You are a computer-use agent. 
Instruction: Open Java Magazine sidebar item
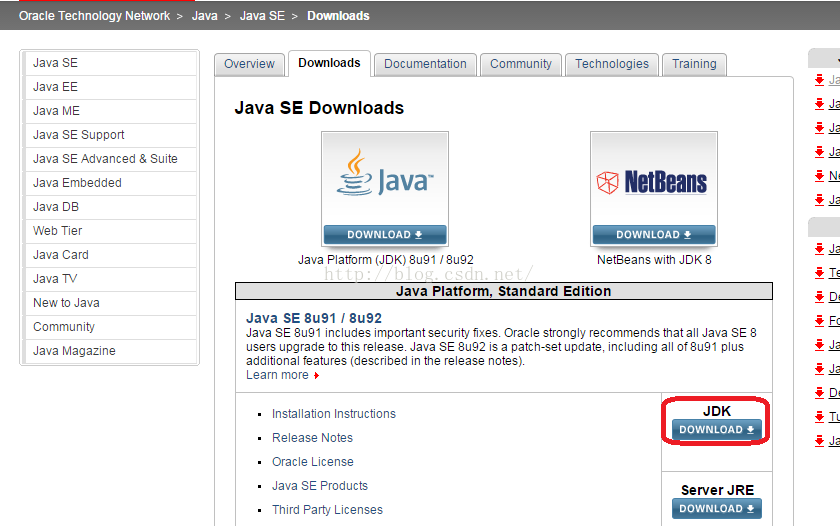(110, 351)
